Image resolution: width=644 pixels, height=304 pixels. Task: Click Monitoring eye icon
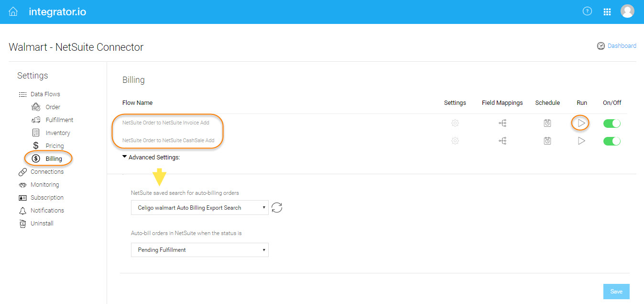[x=22, y=185]
